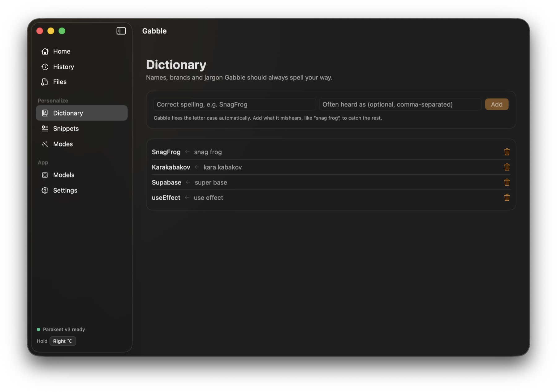Click the Correct spelling input field

coord(235,104)
